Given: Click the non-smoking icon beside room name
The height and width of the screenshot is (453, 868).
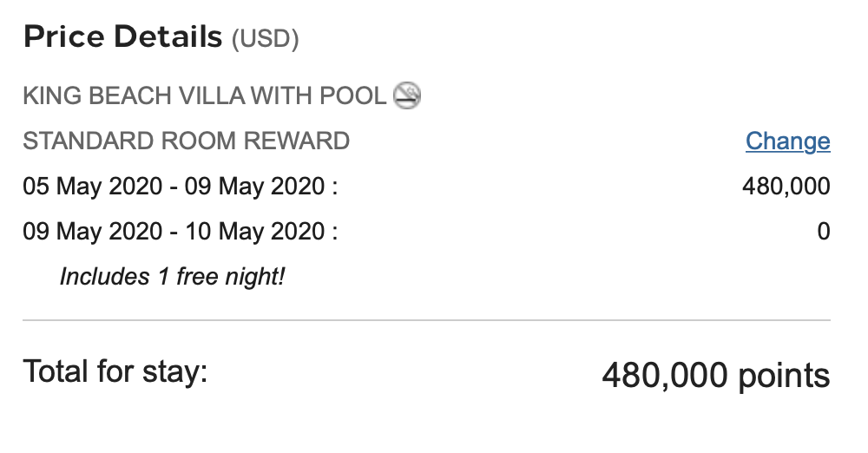Looking at the screenshot, I should (x=407, y=95).
